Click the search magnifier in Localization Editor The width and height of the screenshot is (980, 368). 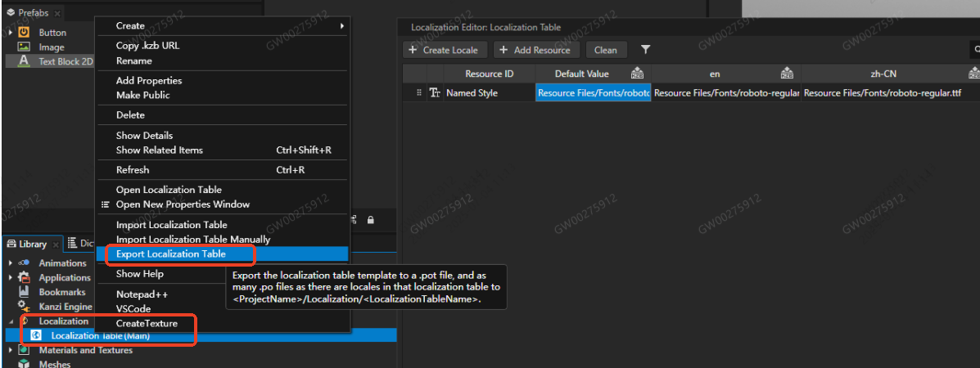coord(976,49)
